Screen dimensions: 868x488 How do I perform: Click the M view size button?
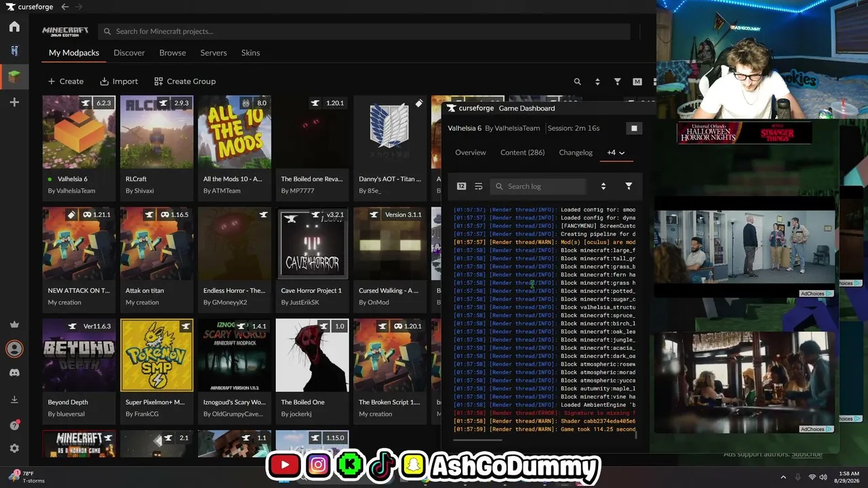[637, 81]
